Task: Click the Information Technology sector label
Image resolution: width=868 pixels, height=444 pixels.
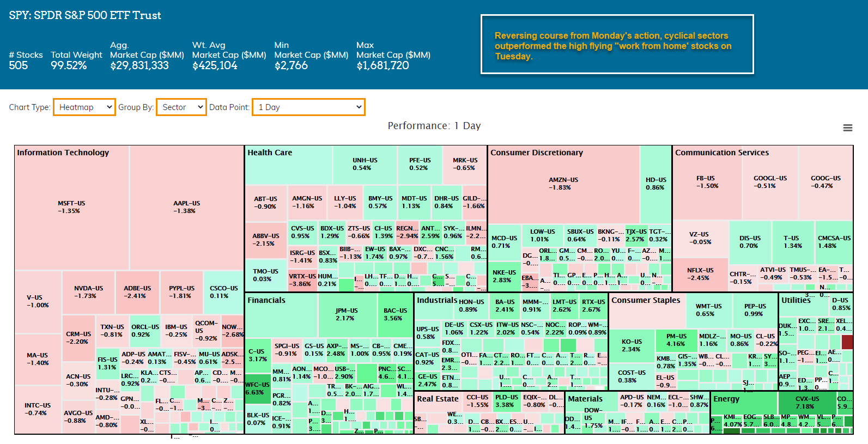Action: click(63, 153)
